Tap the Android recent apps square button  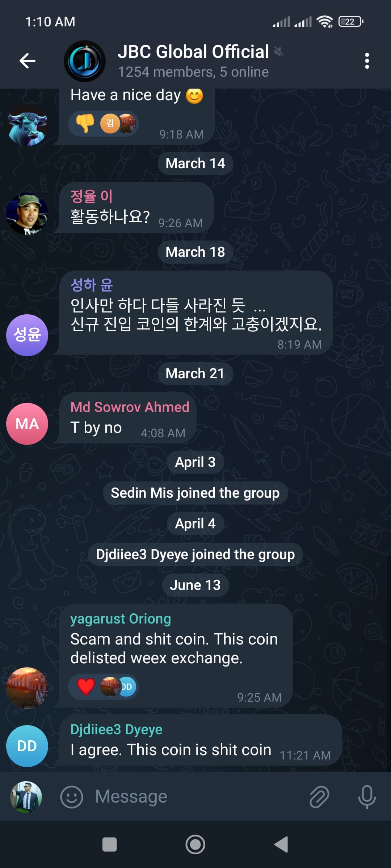click(109, 845)
